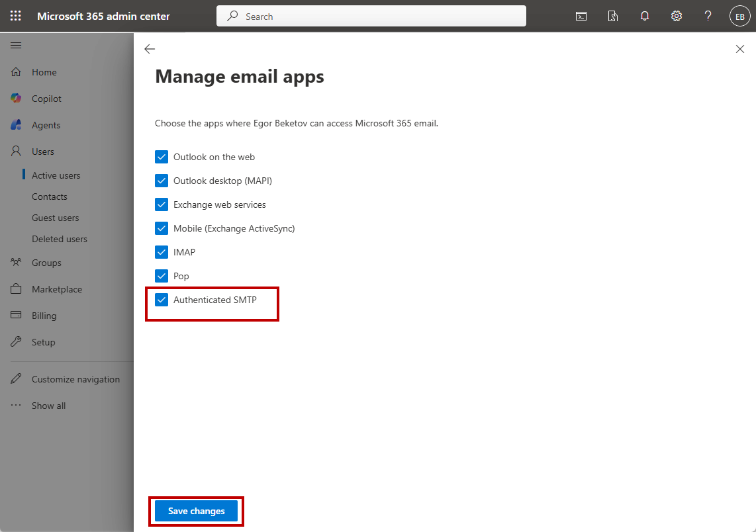
Task: Open notifications bell icon
Action: tap(645, 17)
